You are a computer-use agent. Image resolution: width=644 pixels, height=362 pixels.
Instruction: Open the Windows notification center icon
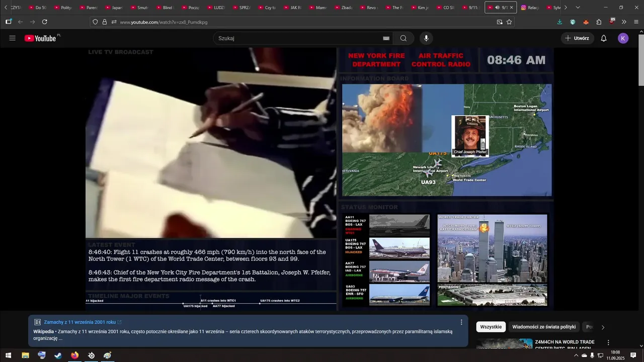633,355
